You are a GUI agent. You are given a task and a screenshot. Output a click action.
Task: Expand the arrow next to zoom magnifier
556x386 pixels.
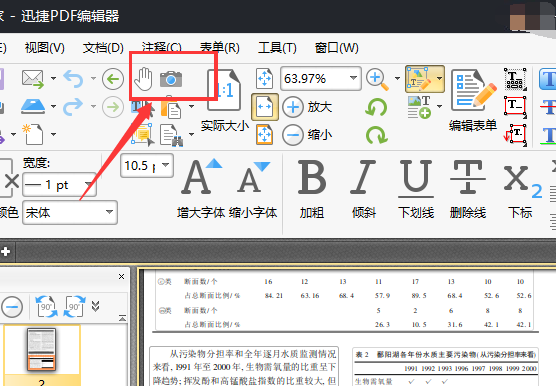pyautogui.click(x=397, y=78)
